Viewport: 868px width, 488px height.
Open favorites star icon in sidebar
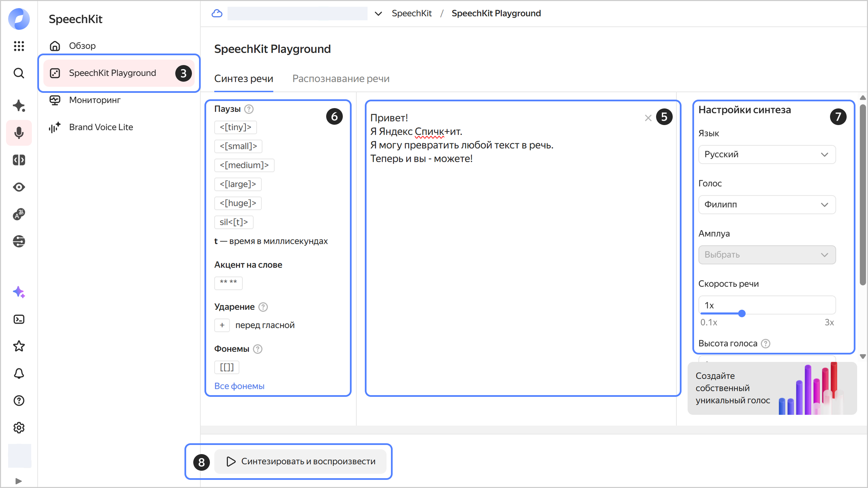tap(19, 346)
